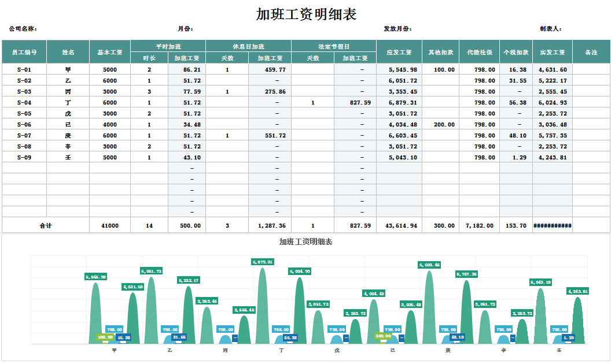Select rest-day overtime pay cell 459.77
The height and width of the screenshot is (364, 615).
270,69
